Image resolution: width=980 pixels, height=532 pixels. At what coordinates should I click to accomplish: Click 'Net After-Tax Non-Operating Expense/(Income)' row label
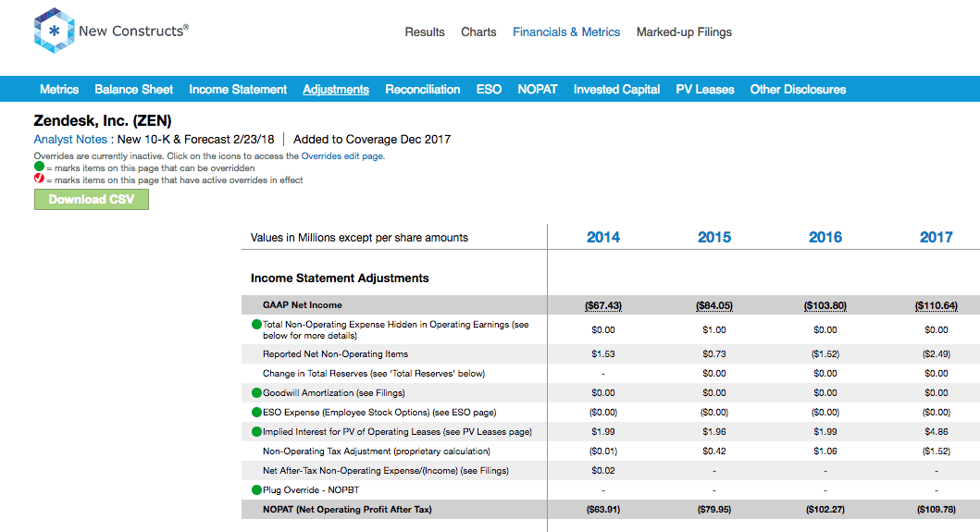(386, 470)
